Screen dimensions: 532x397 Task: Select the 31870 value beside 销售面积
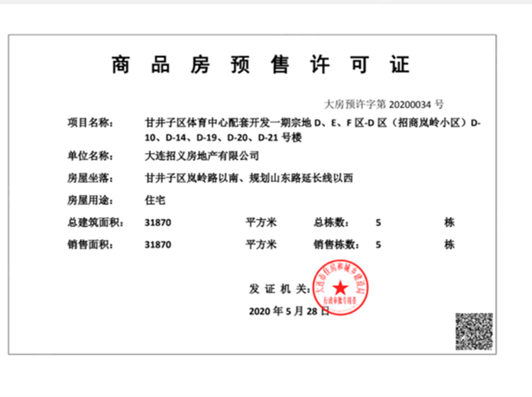(157, 245)
